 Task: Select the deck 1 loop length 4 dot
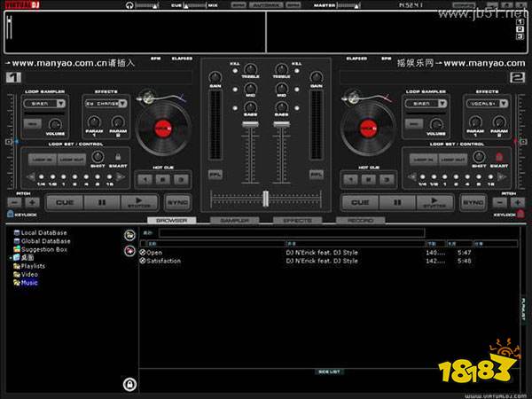[86, 176]
